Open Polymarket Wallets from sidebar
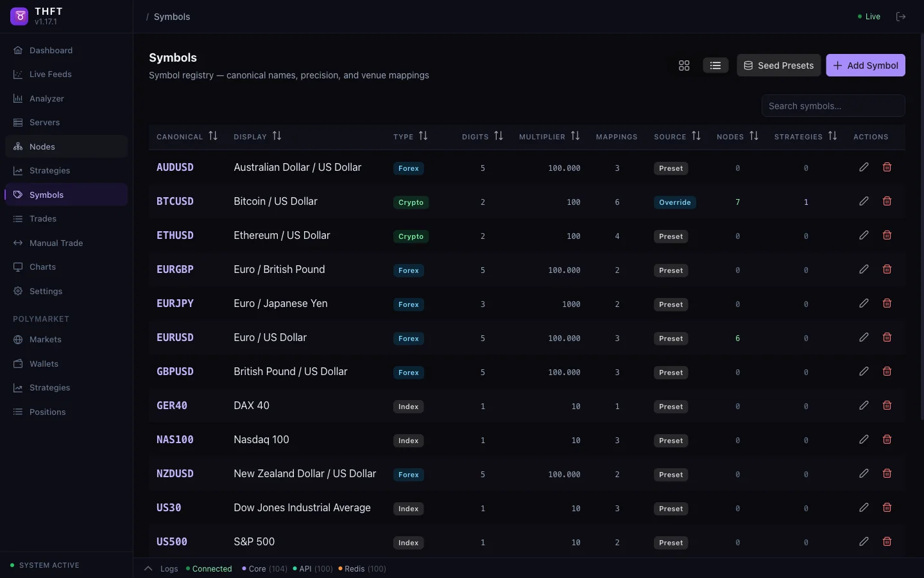Viewport: 924px width, 578px height. [44, 363]
